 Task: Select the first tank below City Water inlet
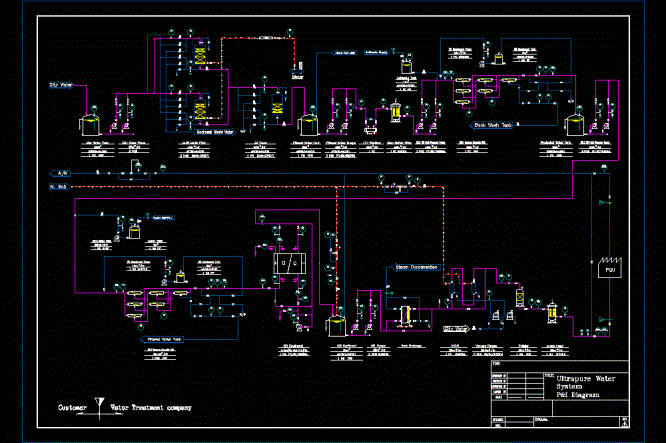pyautogui.click(x=90, y=124)
